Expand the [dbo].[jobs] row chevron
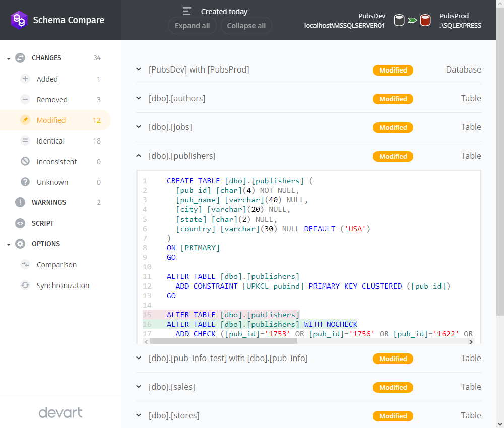The width and height of the screenshot is (504, 428). coord(139,126)
